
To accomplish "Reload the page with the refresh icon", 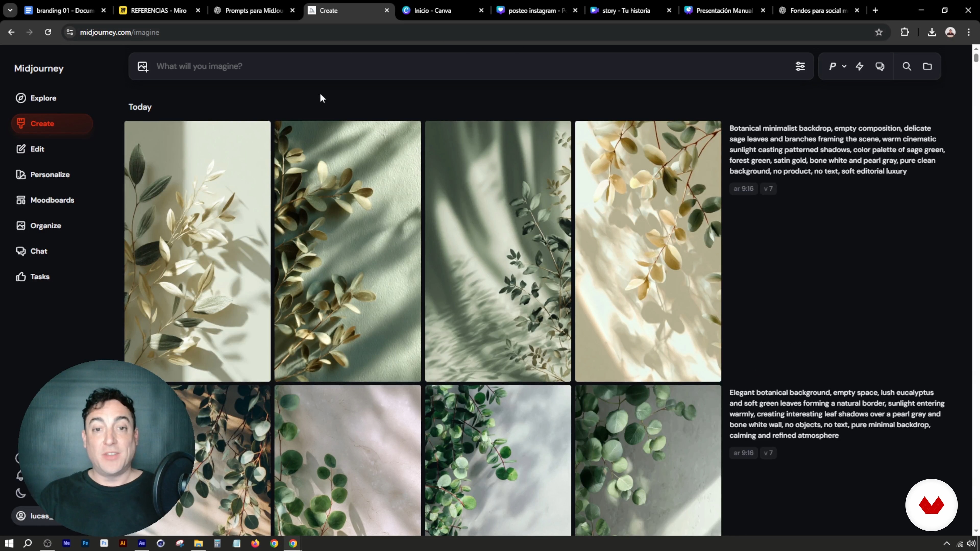I will [x=48, y=32].
